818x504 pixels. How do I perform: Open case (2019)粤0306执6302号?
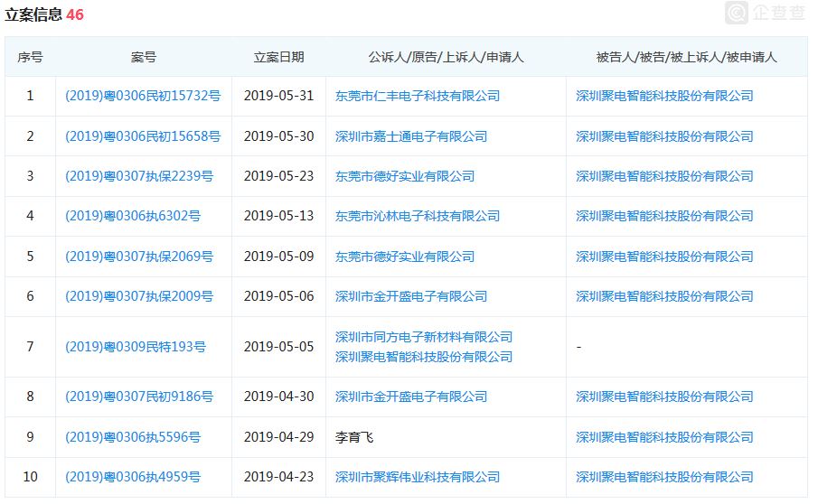tap(133, 216)
